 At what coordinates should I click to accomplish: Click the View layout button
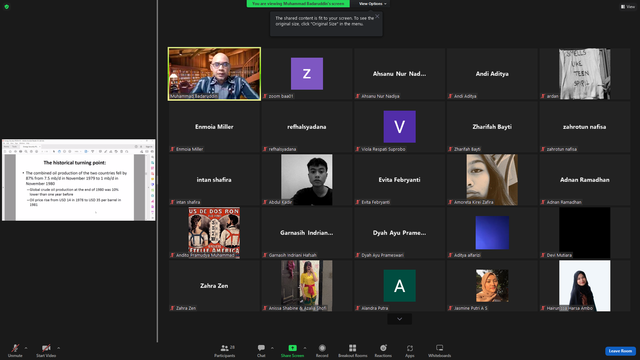pyautogui.click(x=628, y=7)
